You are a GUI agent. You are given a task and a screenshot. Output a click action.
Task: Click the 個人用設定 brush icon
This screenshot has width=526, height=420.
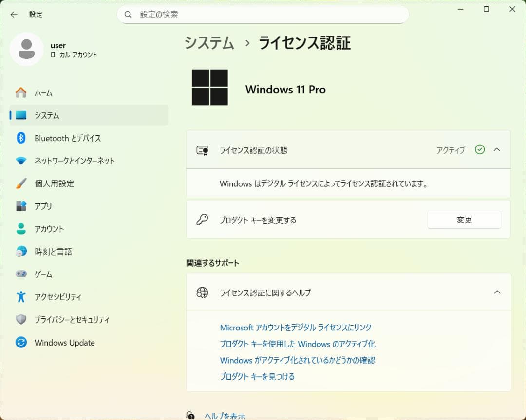20,183
